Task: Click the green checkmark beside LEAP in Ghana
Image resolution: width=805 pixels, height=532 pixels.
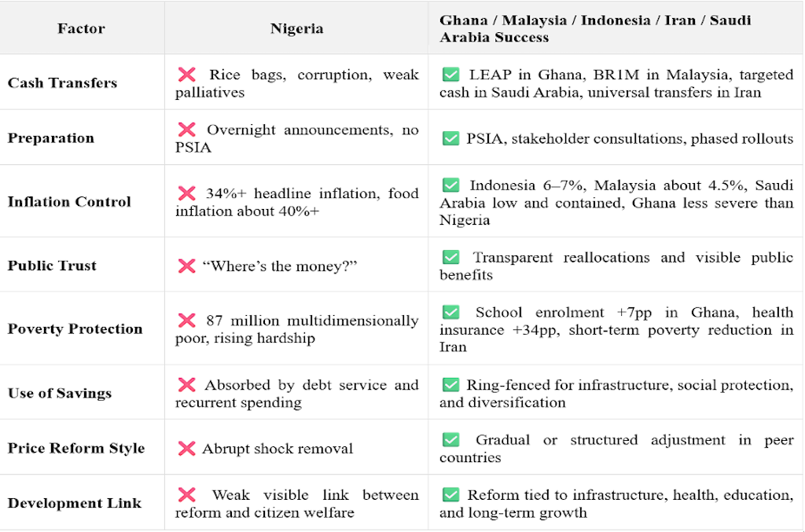Action: (x=450, y=75)
